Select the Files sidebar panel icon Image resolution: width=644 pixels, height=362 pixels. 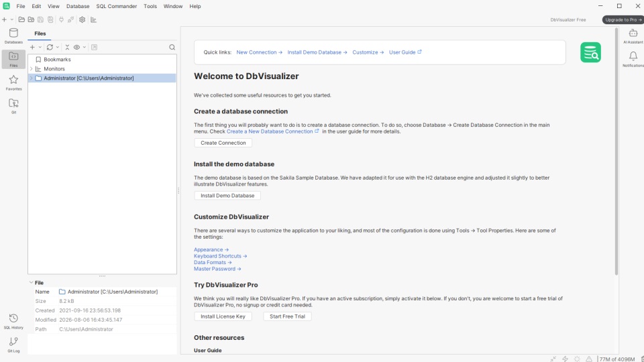click(13, 59)
